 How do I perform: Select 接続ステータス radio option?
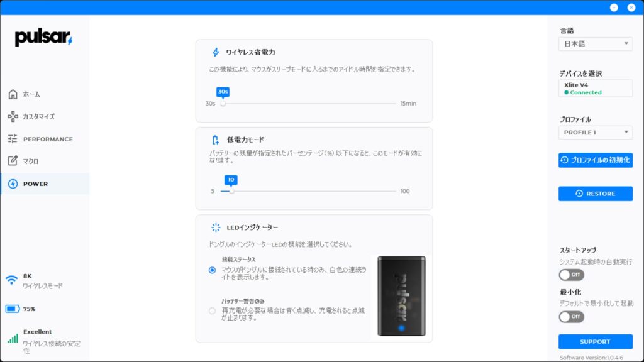click(x=212, y=270)
